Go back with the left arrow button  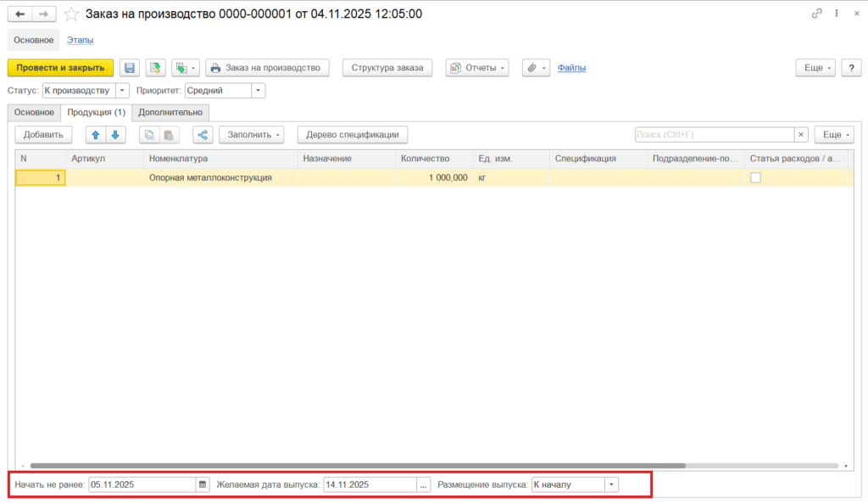pos(20,14)
